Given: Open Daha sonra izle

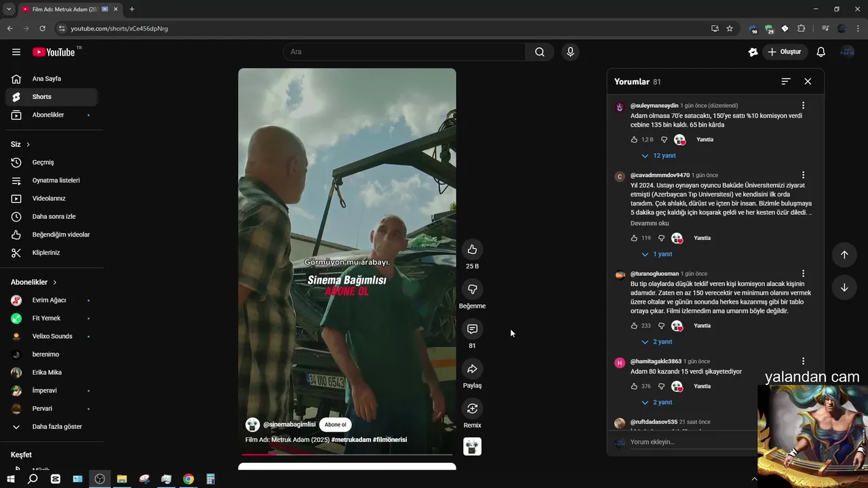Looking at the screenshot, I should click(52, 217).
